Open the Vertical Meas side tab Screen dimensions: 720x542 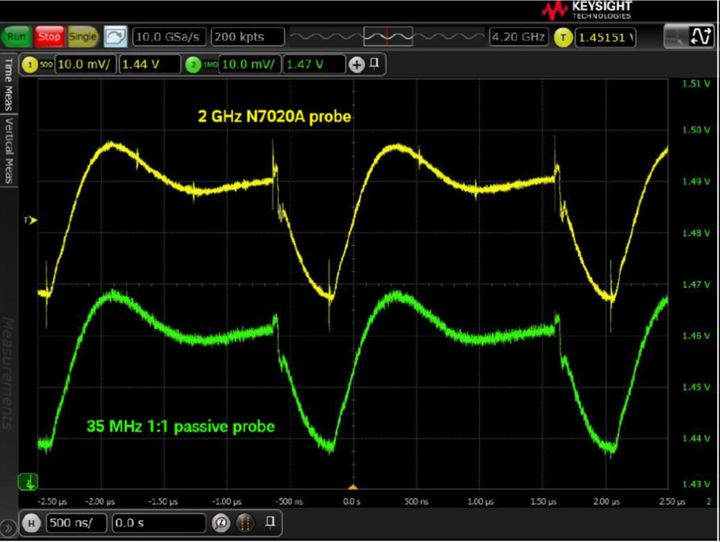pyautogui.click(x=8, y=150)
